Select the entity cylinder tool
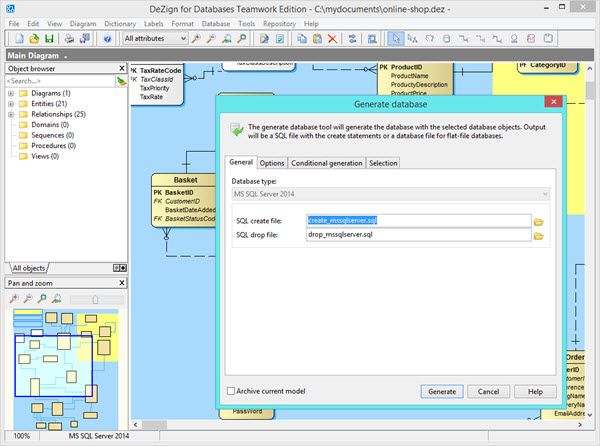Screen dimensions: 600x446 (447, 39)
